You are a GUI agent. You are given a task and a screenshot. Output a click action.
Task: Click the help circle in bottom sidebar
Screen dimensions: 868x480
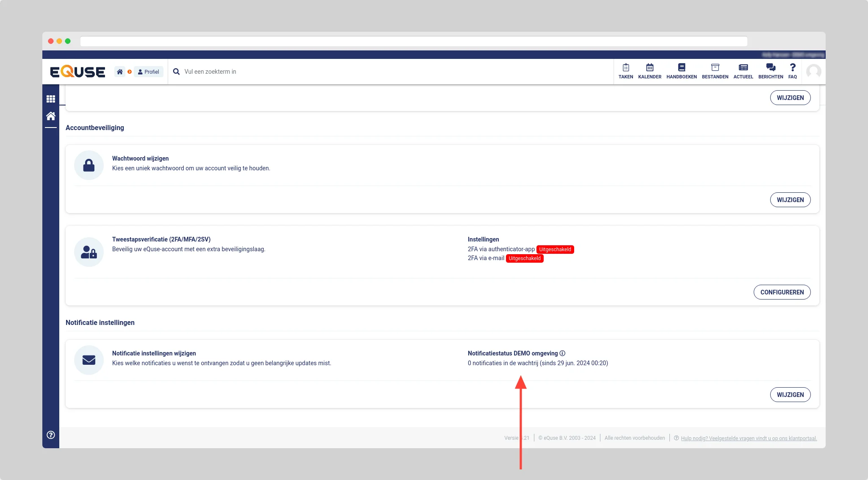pyautogui.click(x=51, y=435)
